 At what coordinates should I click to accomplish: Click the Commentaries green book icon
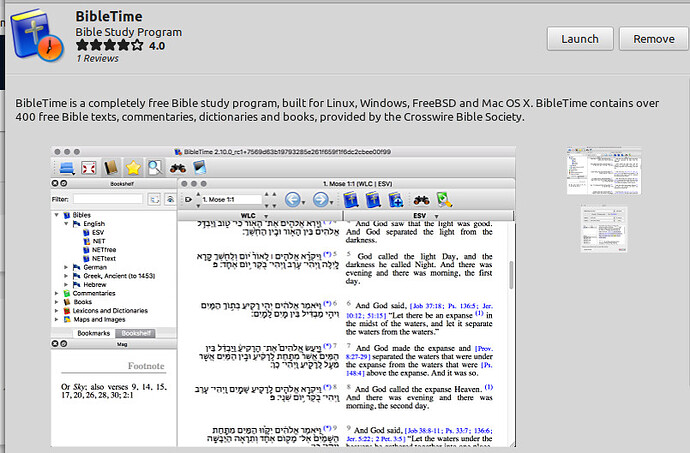[67, 293]
